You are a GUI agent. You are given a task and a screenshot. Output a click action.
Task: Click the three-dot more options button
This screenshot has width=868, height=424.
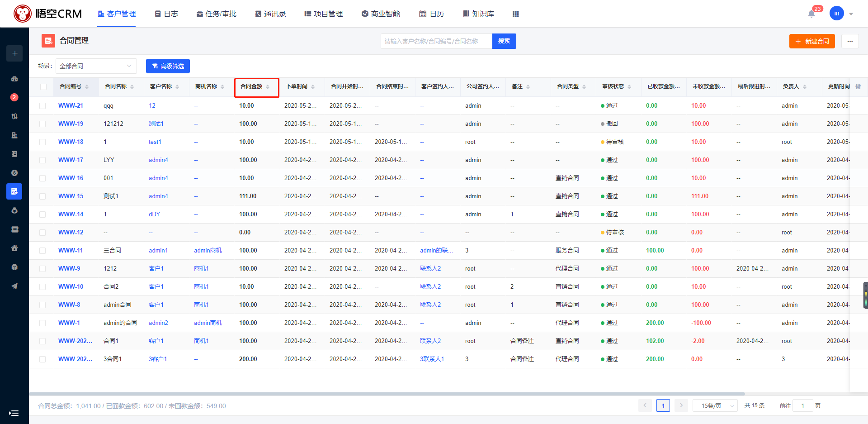click(850, 41)
